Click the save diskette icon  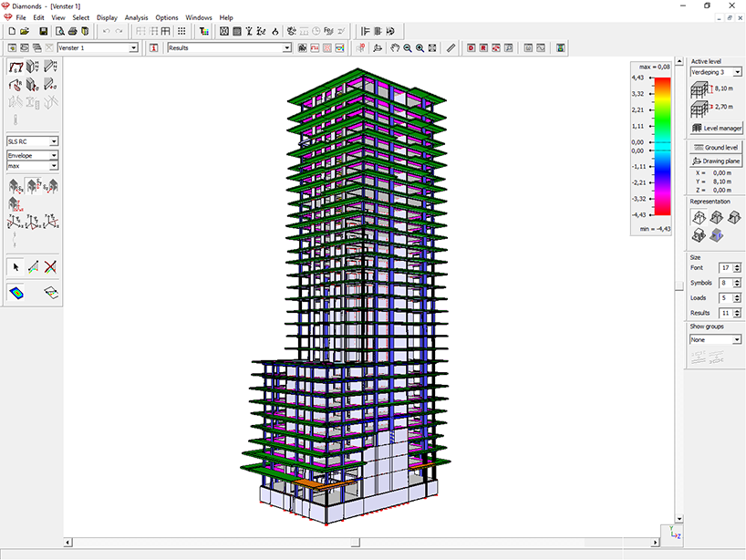point(44,30)
